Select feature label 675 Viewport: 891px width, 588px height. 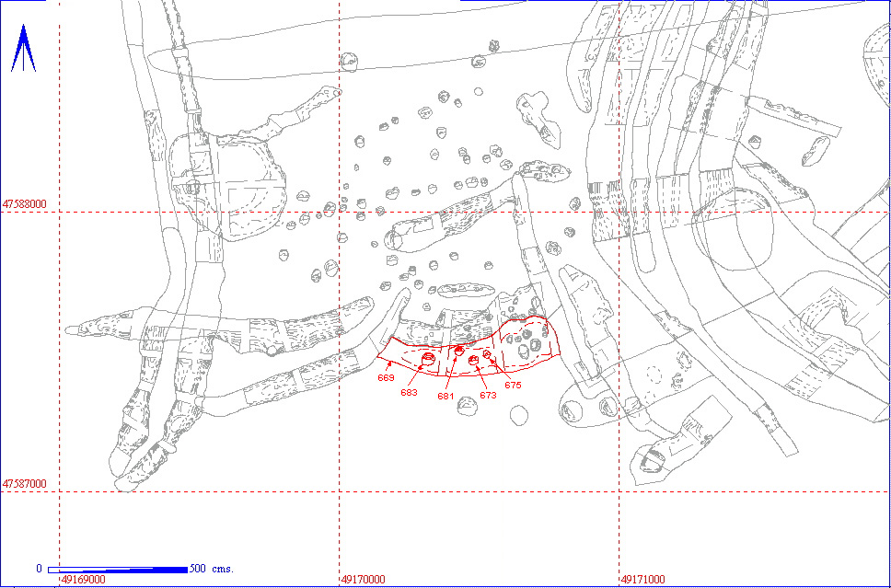[513, 385]
